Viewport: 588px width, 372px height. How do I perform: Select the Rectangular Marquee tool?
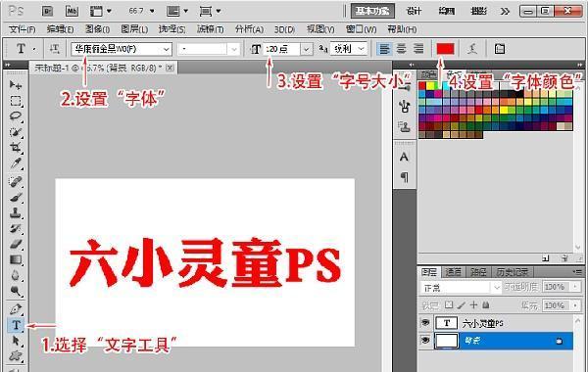point(16,101)
